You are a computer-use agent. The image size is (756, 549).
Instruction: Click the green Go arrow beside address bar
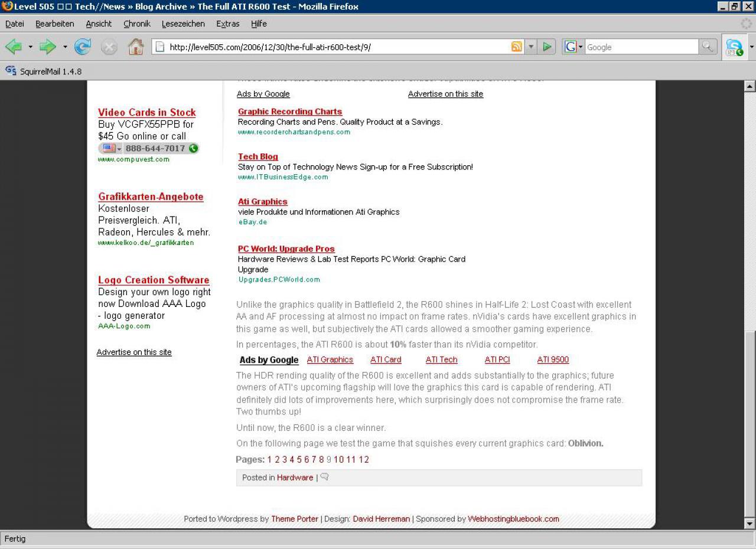click(x=548, y=47)
